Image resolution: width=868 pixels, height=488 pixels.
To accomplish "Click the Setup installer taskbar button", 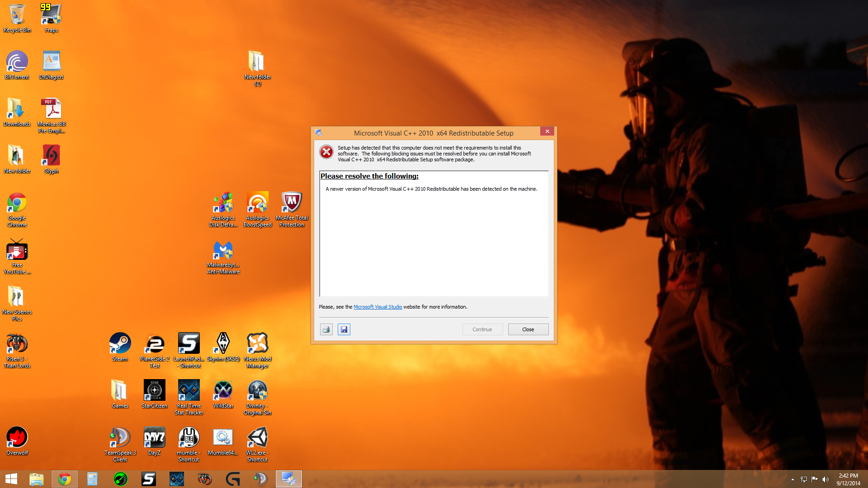I will point(289,479).
